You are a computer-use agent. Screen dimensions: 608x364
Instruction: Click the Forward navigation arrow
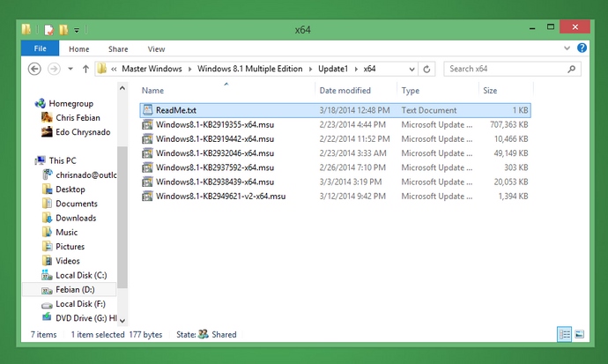[x=54, y=69]
